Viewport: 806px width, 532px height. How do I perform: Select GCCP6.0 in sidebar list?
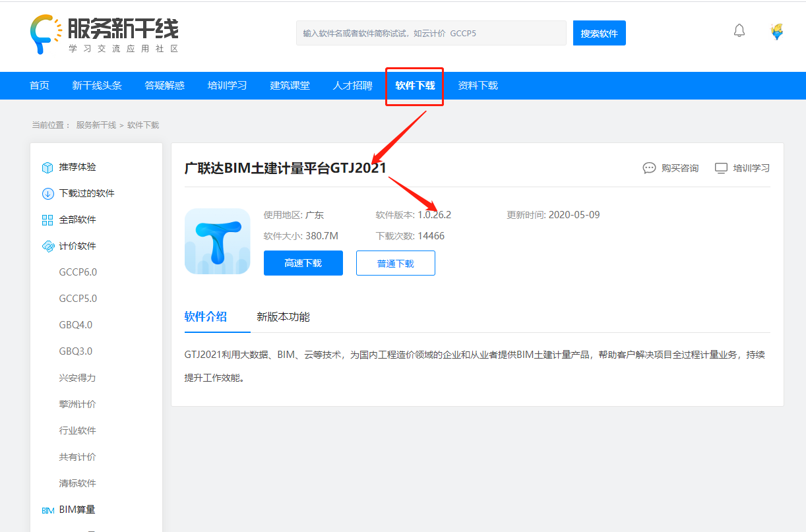(x=78, y=272)
